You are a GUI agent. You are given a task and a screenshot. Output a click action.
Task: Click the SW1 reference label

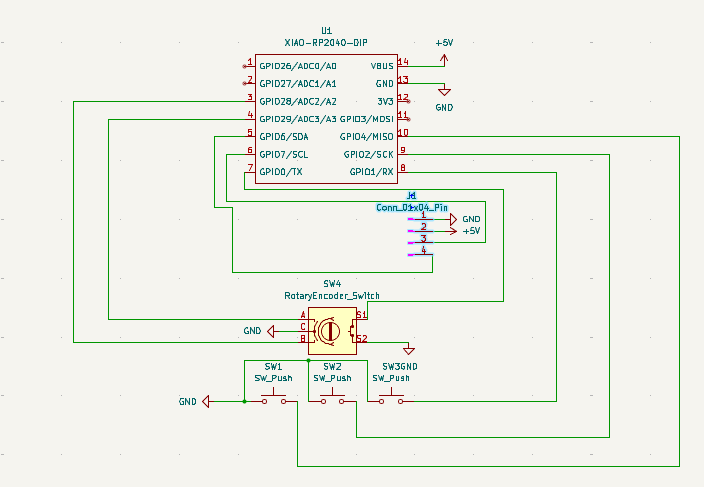pyautogui.click(x=273, y=366)
